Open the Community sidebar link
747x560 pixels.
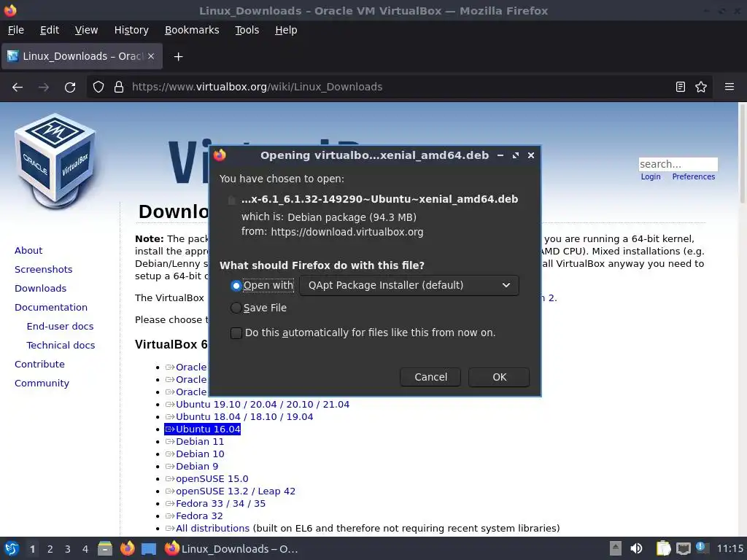42,384
